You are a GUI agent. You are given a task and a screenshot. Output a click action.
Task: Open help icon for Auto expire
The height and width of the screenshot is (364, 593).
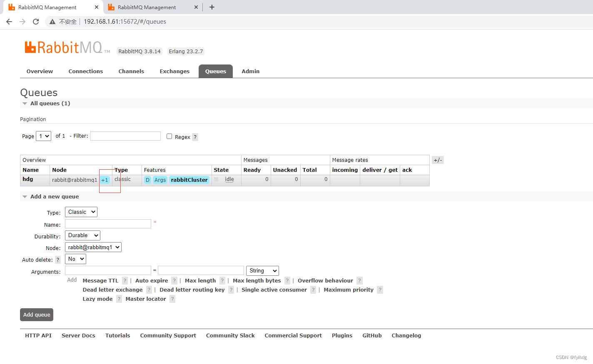(174, 281)
